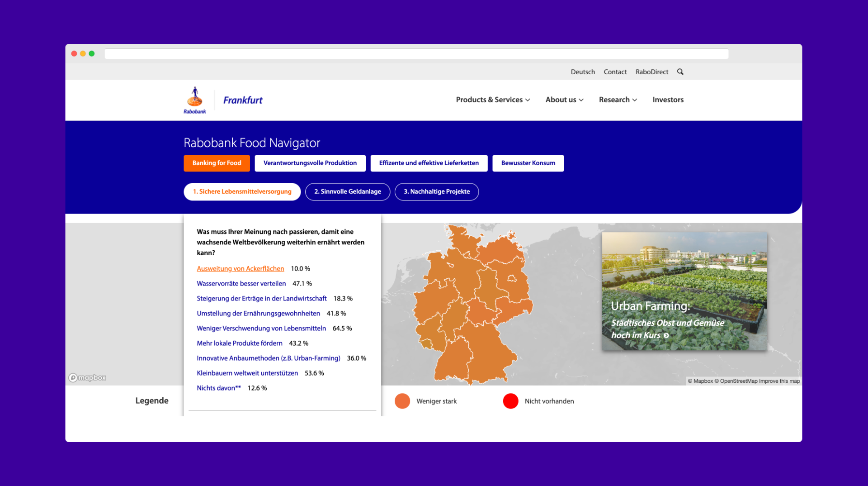
Task: Click the search magnifier icon
Action: pyautogui.click(x=680, y=71)
